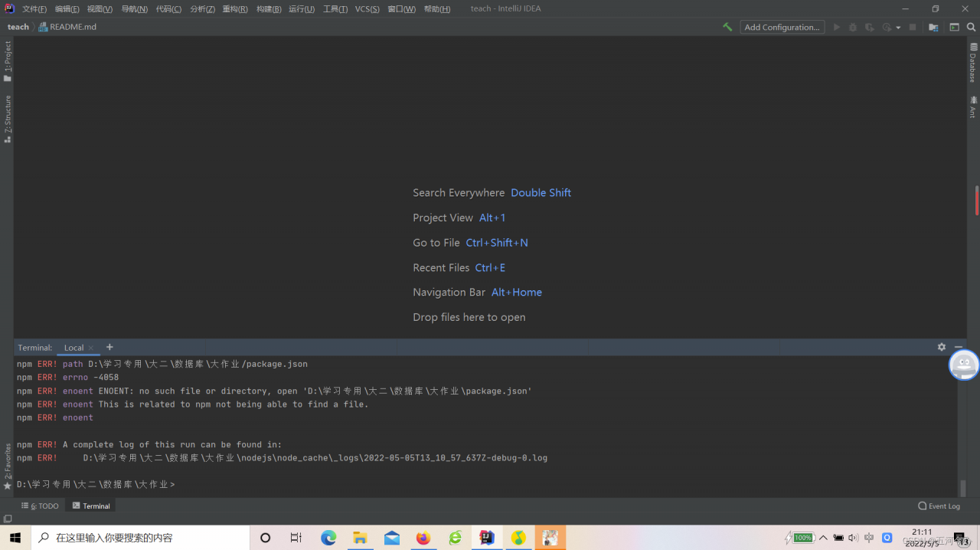Click the Cortana circle icon
Viewport: 980px width, 550px height.
265,538
